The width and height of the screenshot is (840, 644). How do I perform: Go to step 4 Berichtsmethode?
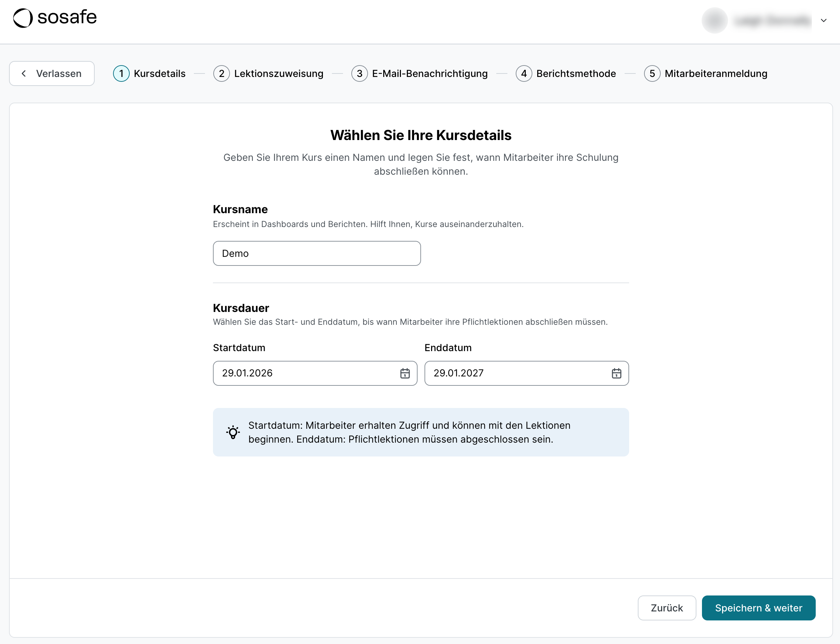576,73
